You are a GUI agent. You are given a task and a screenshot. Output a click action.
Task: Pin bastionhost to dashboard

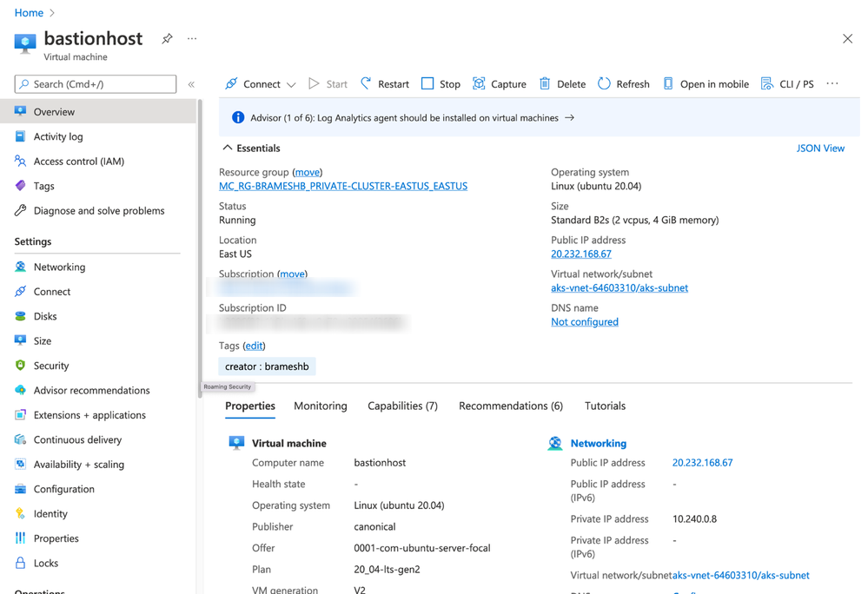pyautogui.click(x=167, y=39)
